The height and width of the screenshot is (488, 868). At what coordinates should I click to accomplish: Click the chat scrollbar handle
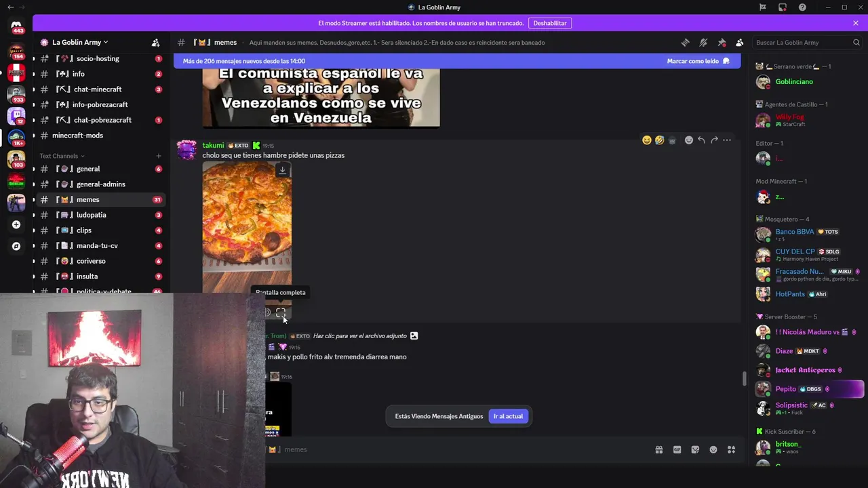point(744,378)
